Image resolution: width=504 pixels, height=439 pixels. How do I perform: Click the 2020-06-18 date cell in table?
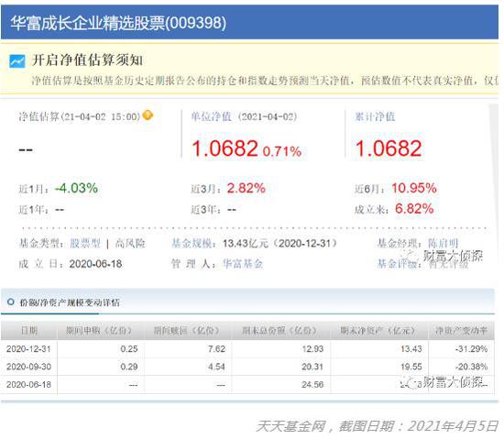coord(28,385)
